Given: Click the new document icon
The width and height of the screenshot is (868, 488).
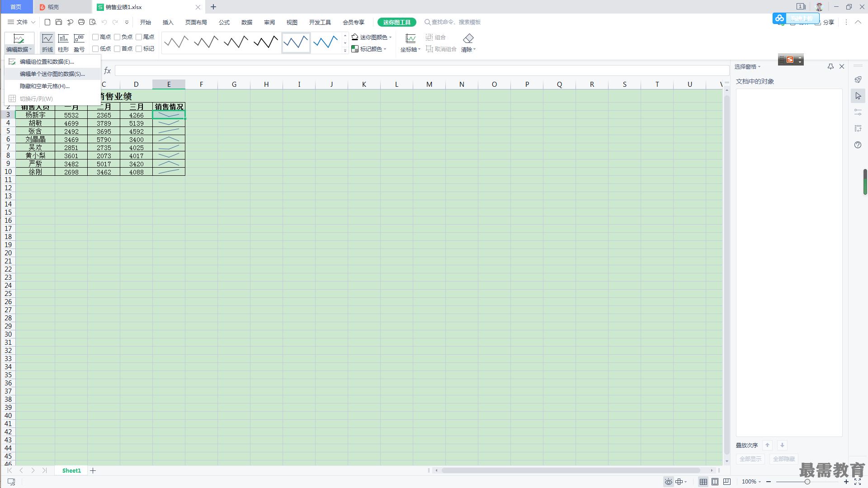Looking at the screenshot, I should (47, 22).
